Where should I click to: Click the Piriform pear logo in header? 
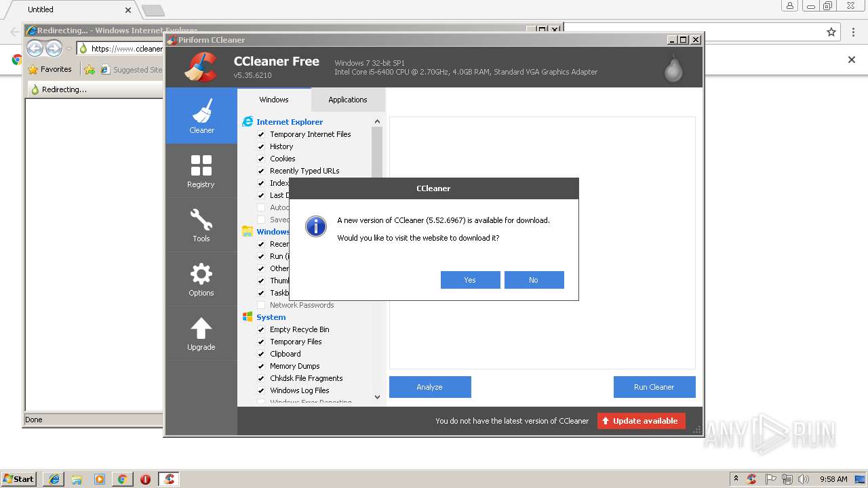pyautogui.click(x=673, y=68)
